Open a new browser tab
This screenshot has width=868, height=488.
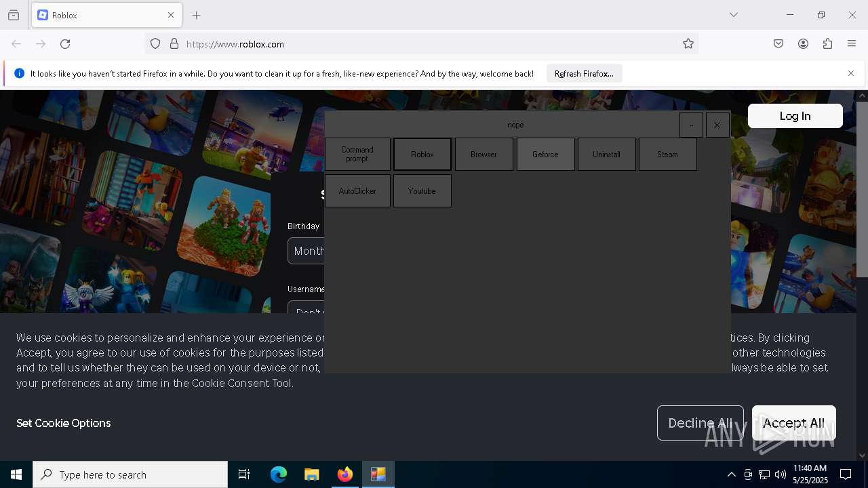[197, 15]
